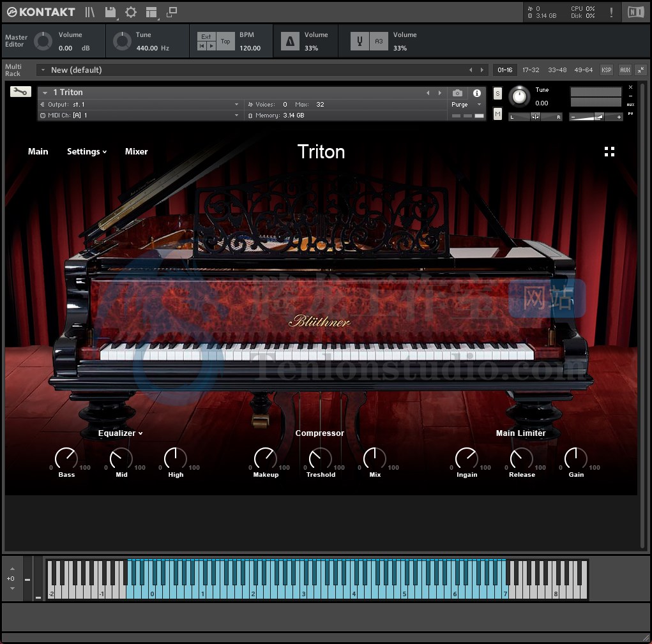The image size is (652, 644).
Task: Select the 17-32 rack page tab
Action: (x=531, y=70)
